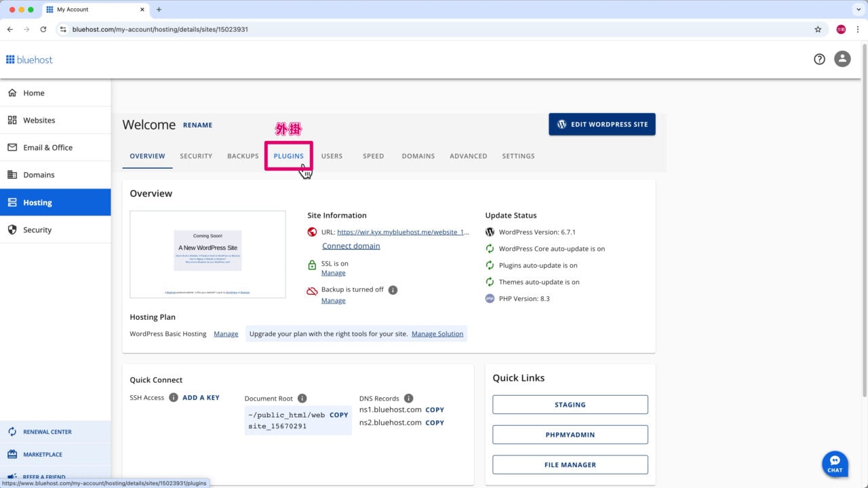The image size is (868, 488).
Task: View site information icon in address bar
Action: 63,29
